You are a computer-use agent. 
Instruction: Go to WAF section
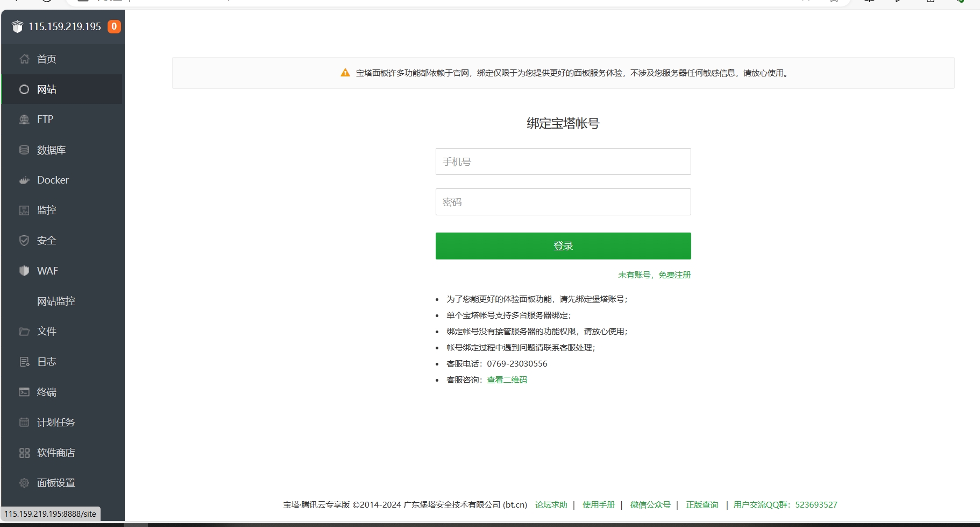point(62,271)
